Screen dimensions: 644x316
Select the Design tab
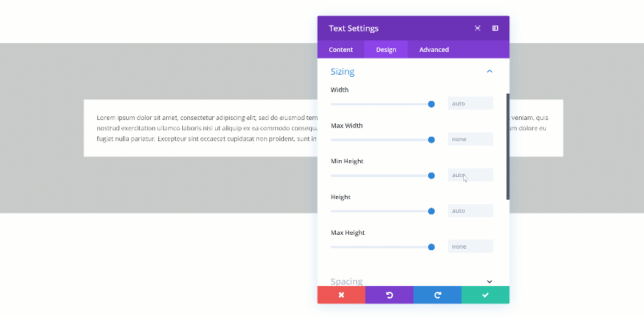coord(386,50)
